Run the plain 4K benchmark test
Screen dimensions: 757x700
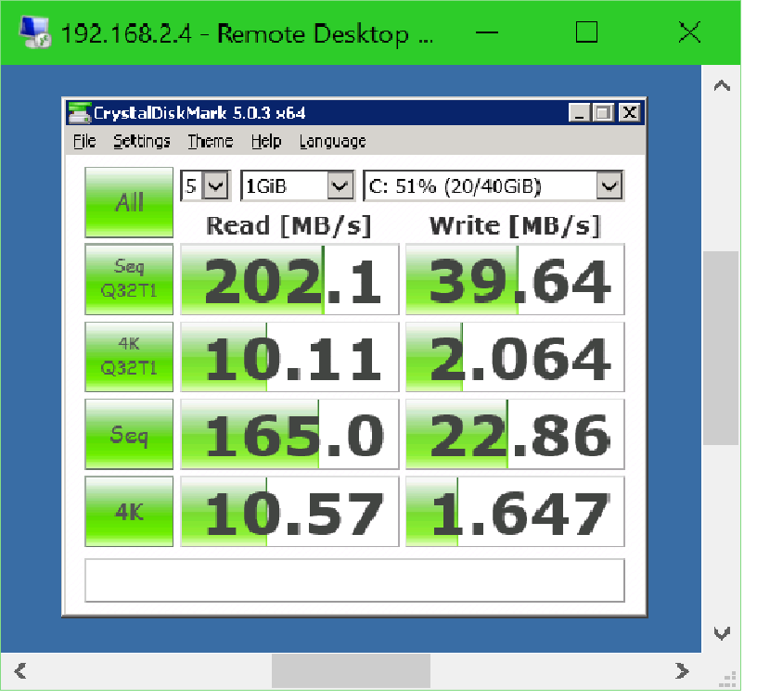click(129, 511)
